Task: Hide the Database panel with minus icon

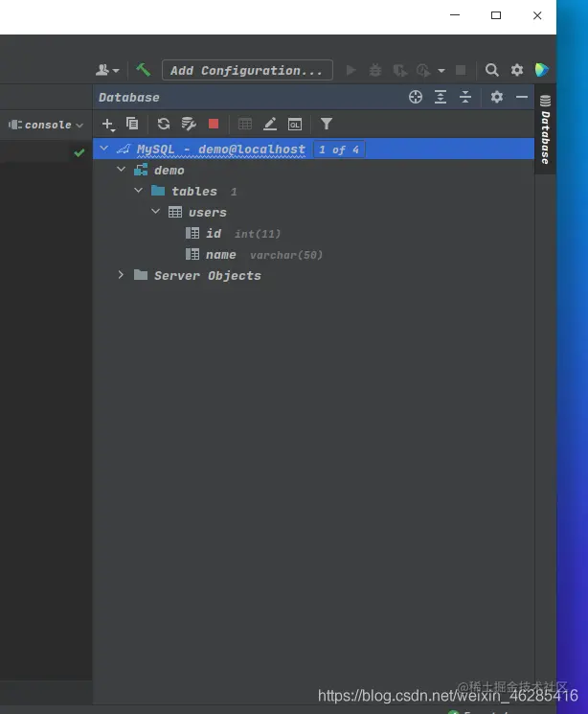Action: point(522,97)
